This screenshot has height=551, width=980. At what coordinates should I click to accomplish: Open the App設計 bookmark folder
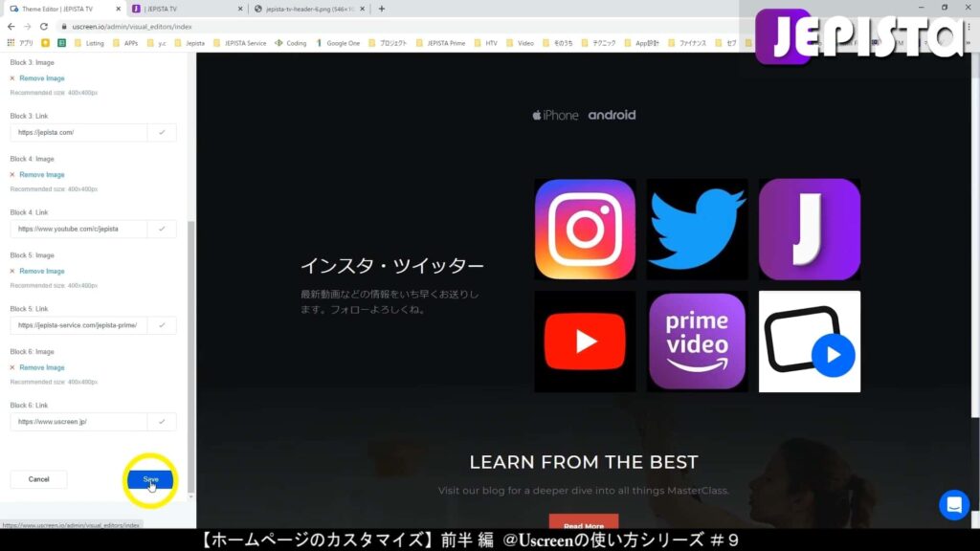pos(641,43)
